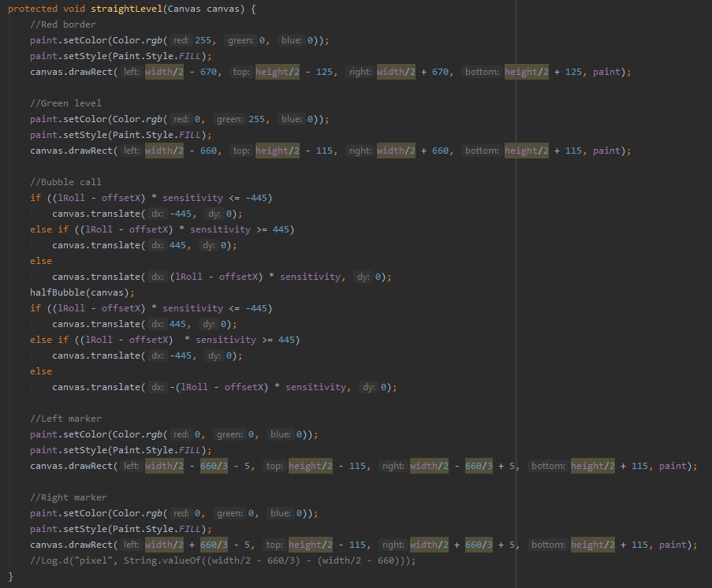The height and width of the screenshot is (588, 712).
Task: Click the '//Red border' comment
Action: (63, 24)
